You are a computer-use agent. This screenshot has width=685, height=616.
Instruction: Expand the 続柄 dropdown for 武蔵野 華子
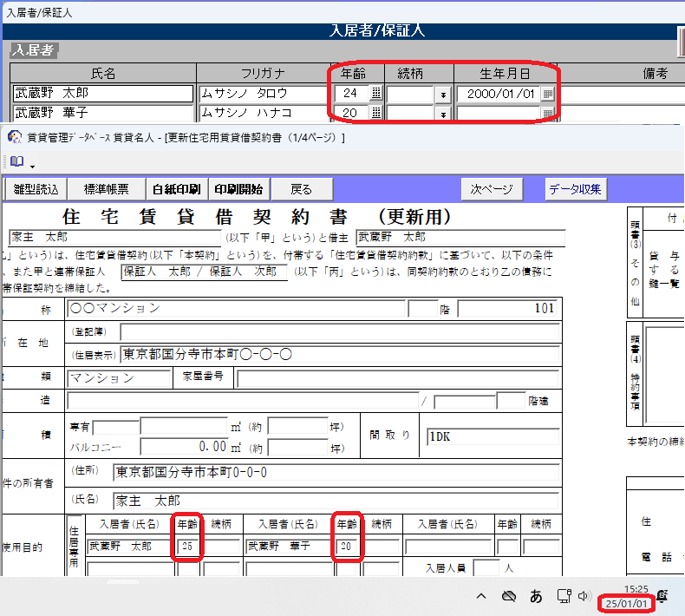(443, 114)
